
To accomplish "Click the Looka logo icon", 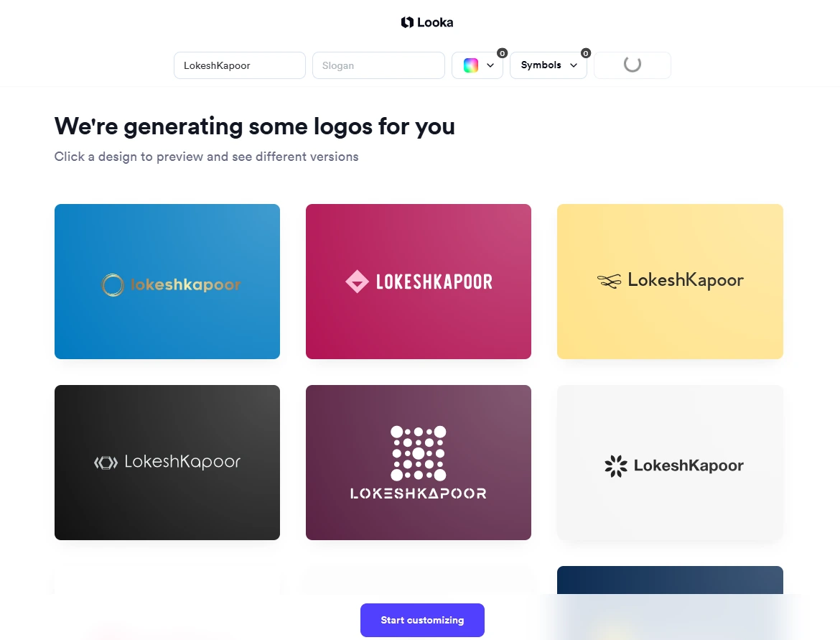I will pos(407,22).
